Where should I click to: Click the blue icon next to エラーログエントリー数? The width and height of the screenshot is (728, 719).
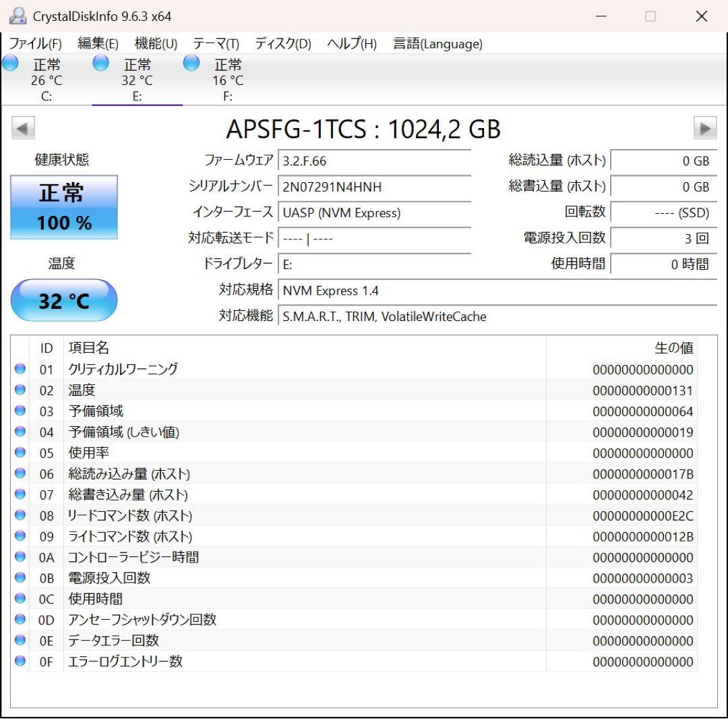[20, 660]
